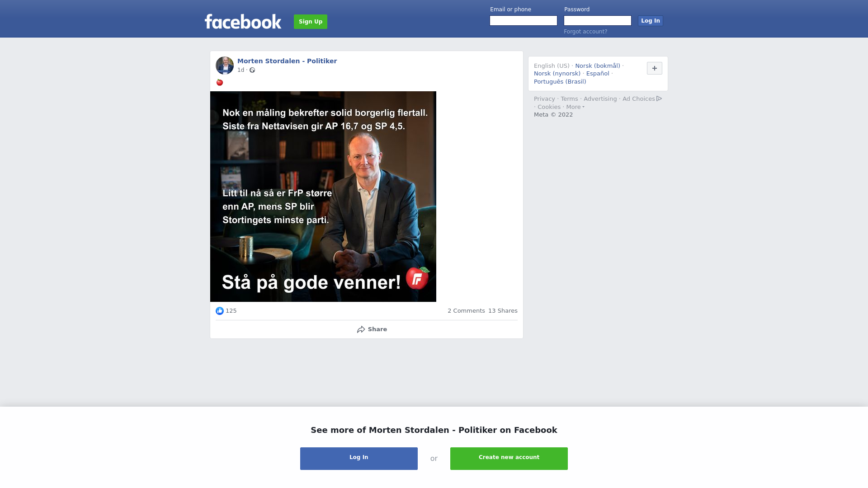This screenshot has width=868, height=488.
Task: Switch language to Norsk (bokmål)
Action: (x=598, y=66)
